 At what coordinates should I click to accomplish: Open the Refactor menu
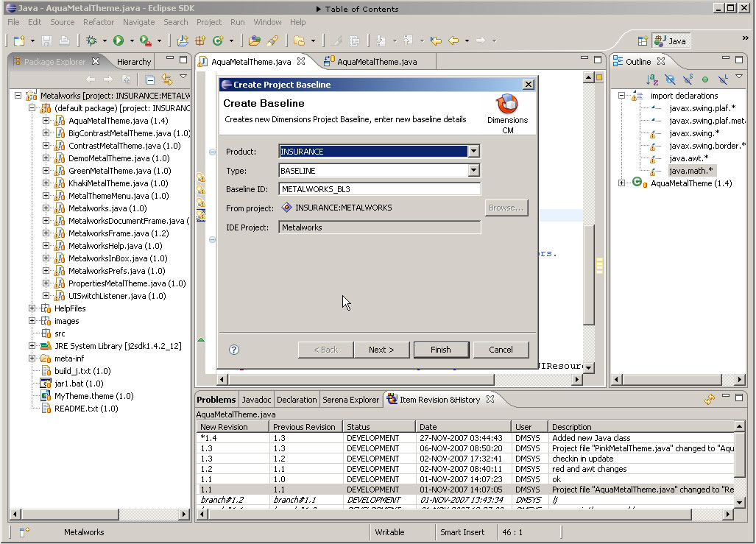tap(99, 22)
